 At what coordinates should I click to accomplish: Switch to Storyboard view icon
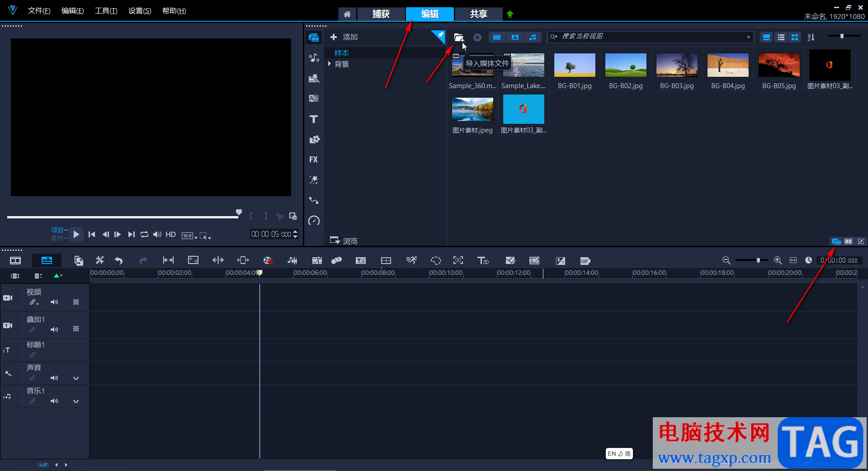pyautogui.click(x=15, y=260)
